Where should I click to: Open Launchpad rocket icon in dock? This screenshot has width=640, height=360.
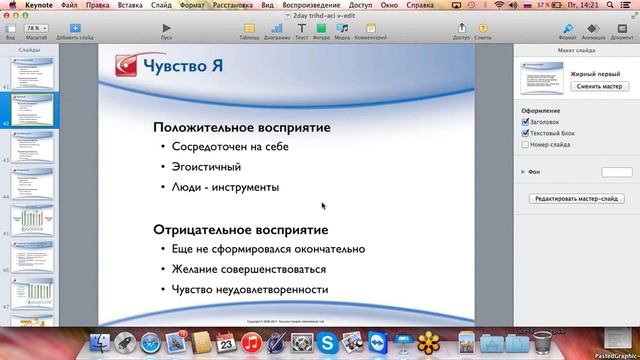[x=125, y=342]
